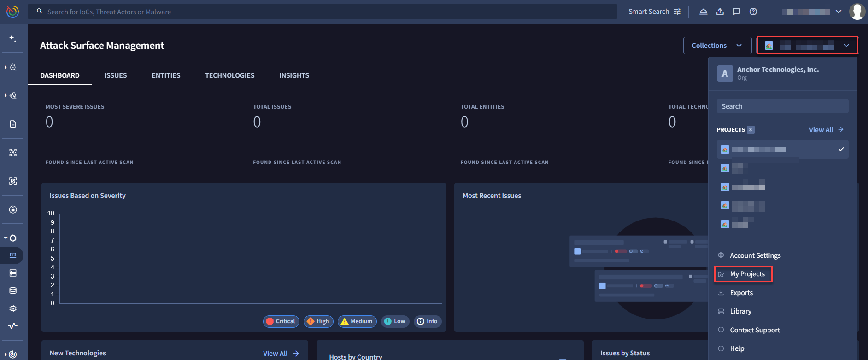The width and height of the screenshot is (868, 360).
Task: Open the Smart Search filter sliders icon
Action: pyautogui.click(x=677, y=12)
